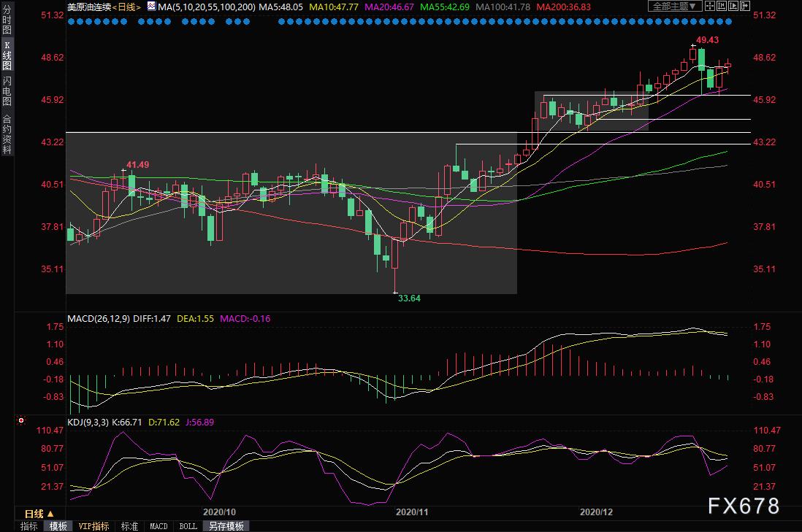The image size is (802, 532).
Task: Click the red sun icon beside KDJ
Action: pyautogui.click(x=20, y=421)
